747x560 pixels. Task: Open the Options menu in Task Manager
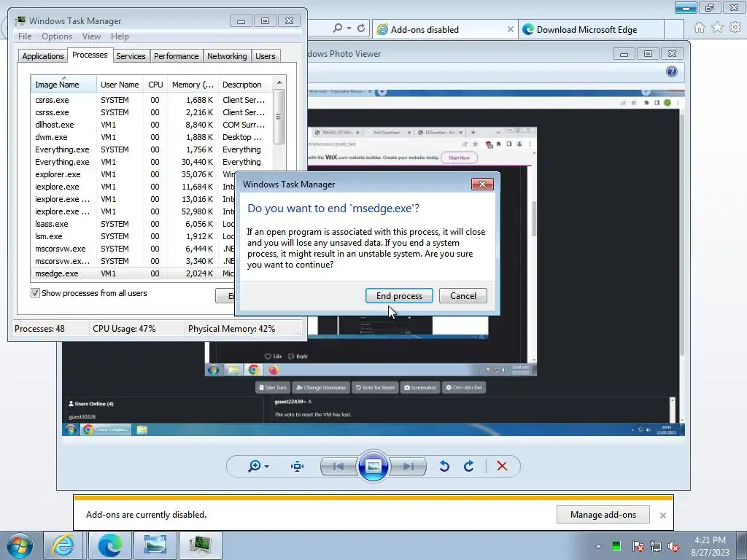tap(57, 36)
